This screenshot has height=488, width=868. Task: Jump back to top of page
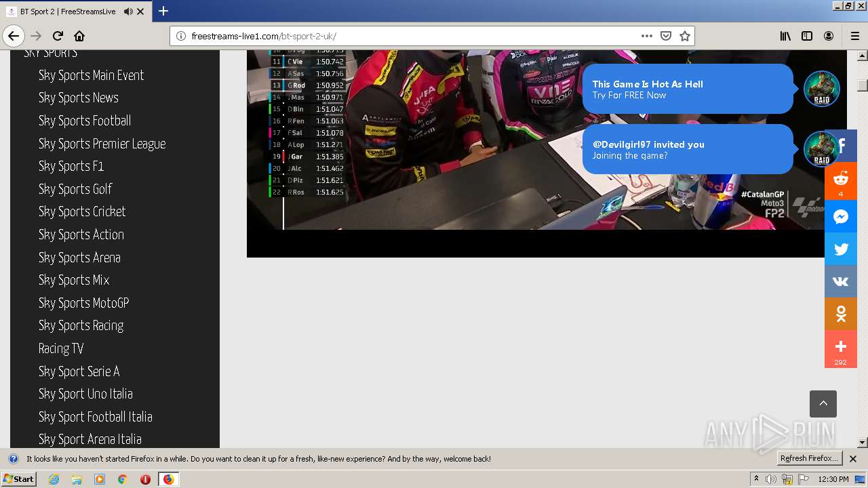click(x=823, y=404)
